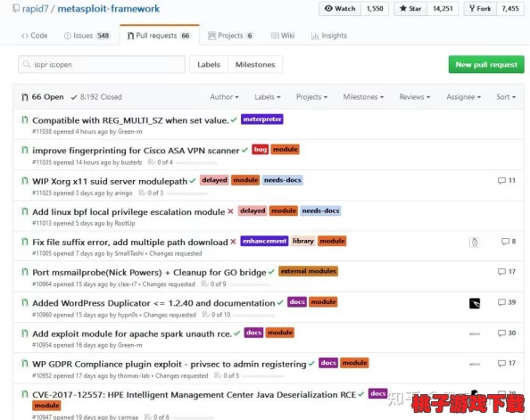Switch to the Code tab
This screenshot has height=420, width=530.
click(35, 36)
